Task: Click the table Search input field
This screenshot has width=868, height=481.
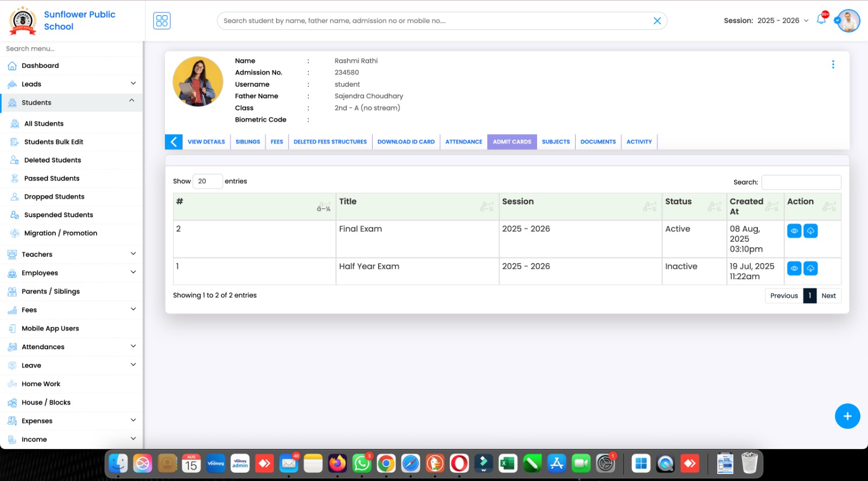Action: tap(801, 182)
